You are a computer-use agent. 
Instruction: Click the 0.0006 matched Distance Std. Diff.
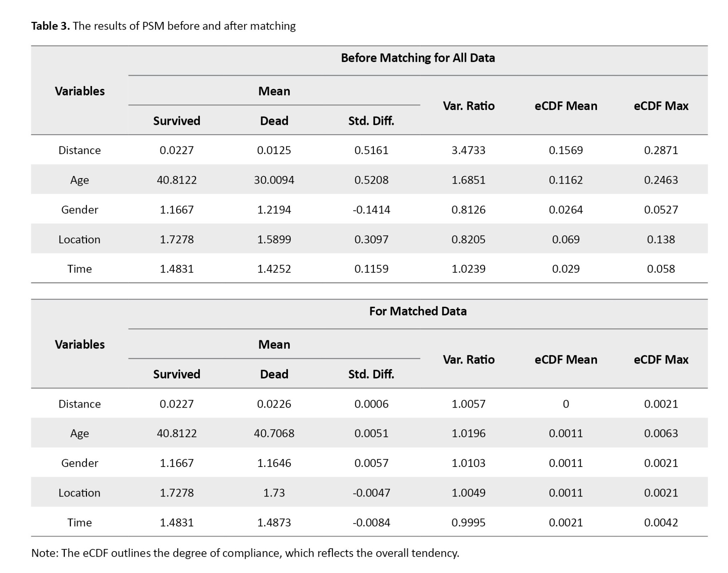371,404
